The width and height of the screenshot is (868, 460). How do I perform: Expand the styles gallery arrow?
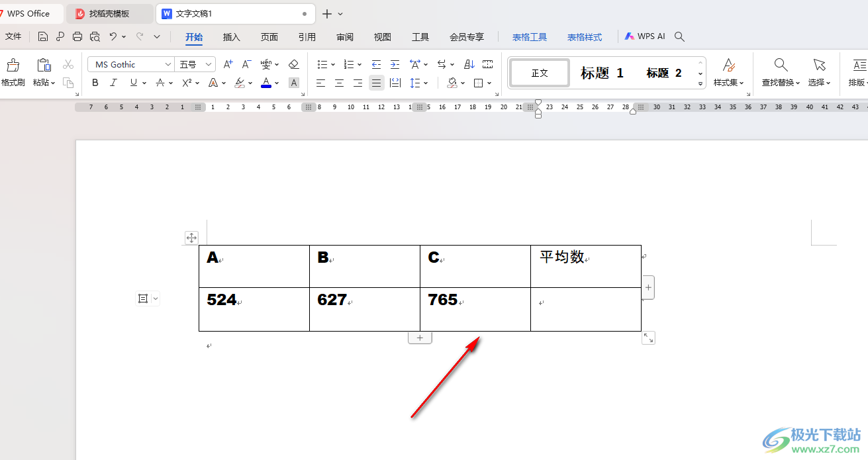700,84
